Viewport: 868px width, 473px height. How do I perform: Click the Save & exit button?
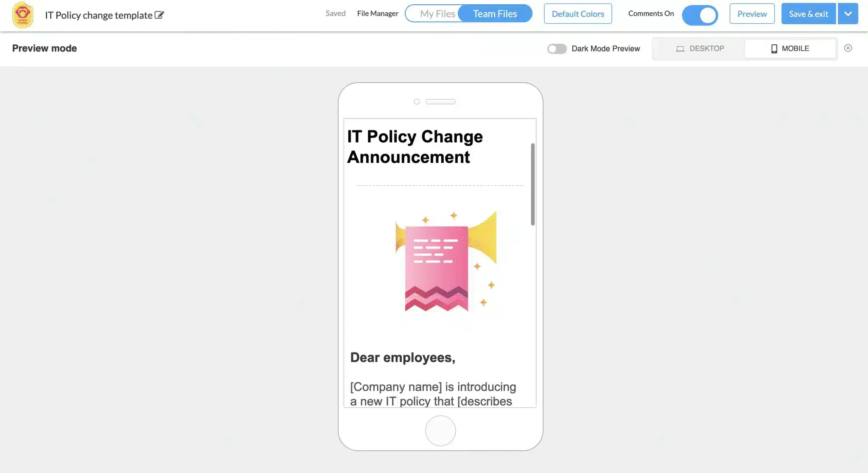point(809,13)
